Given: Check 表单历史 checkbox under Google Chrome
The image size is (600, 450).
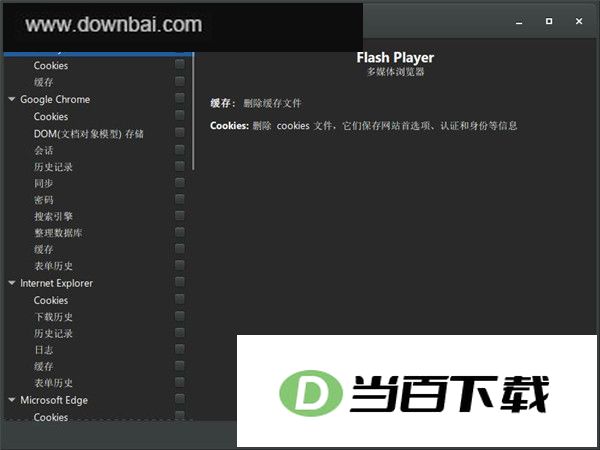Looking at the screenshot, I should coord(179,265).
